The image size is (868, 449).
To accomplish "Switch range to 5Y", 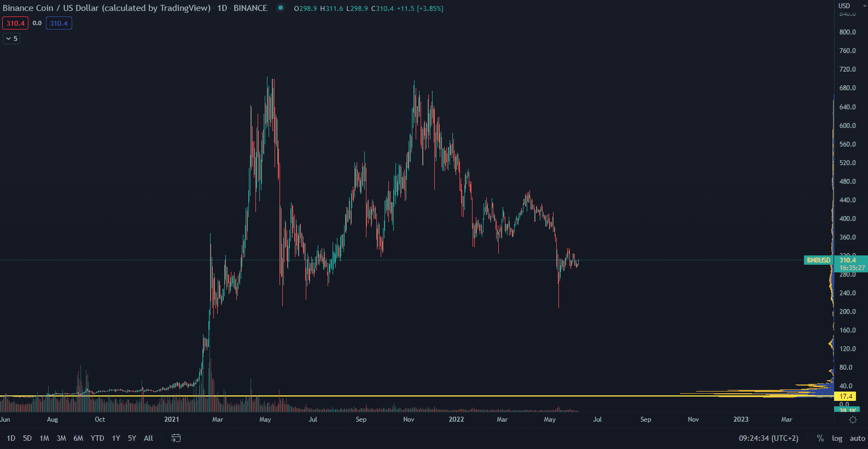I will tap(132, 438).
